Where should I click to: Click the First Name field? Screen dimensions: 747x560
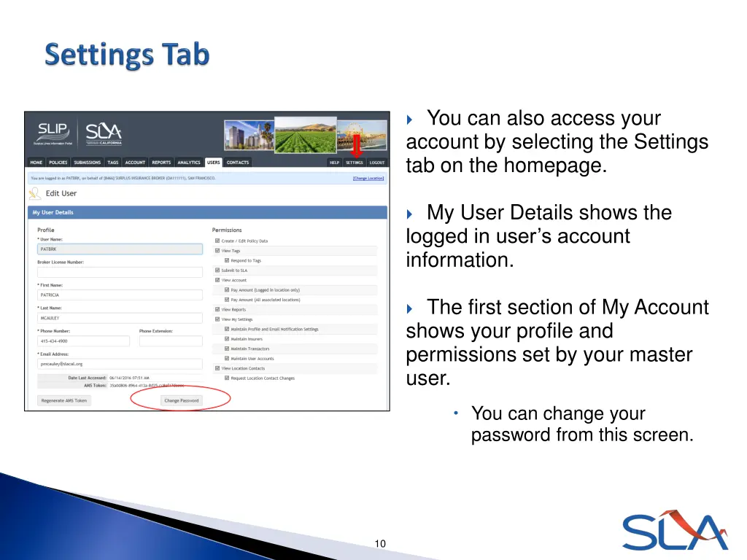point(120,295)
